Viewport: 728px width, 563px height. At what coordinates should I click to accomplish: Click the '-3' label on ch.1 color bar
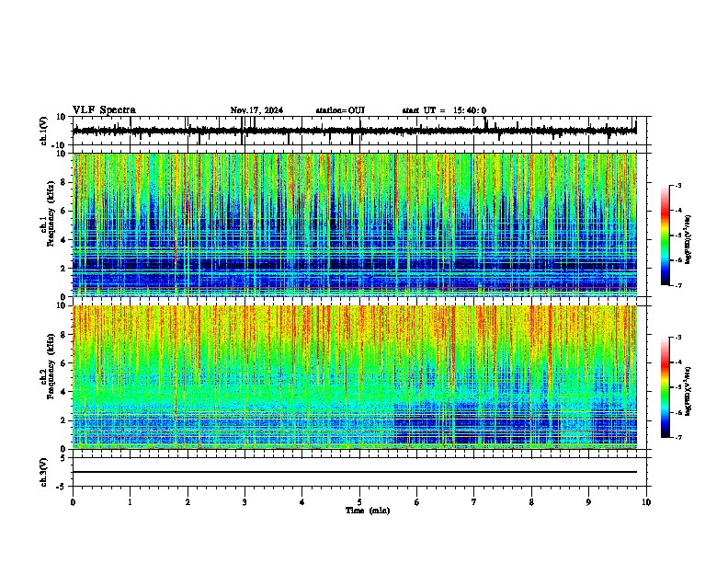pos(677,185)
